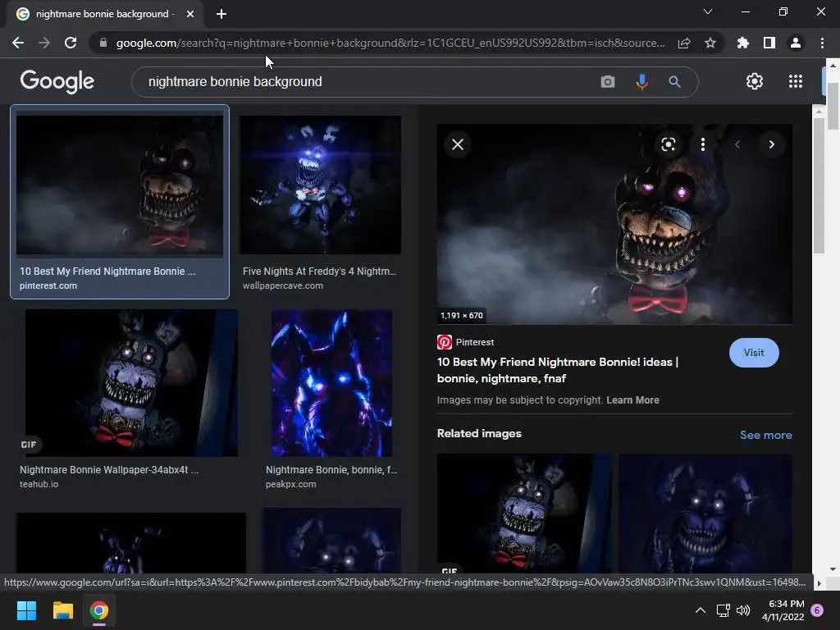840x630 pixels.
Task: Open the tab search chevron
Action: (x=708, y=11)
